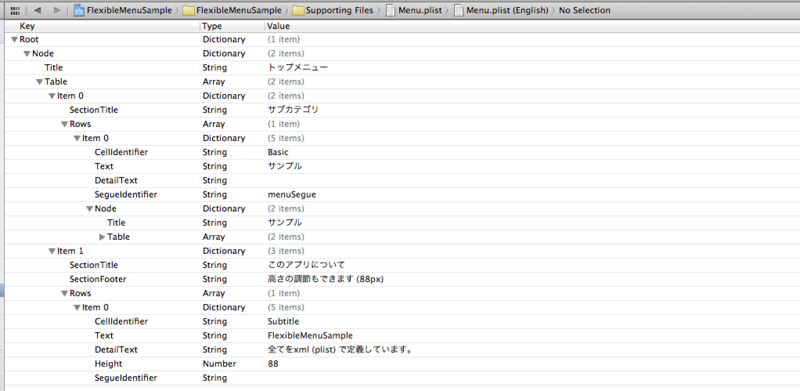Image resolution: width=800 pixels, height=391 pixels.
Task: Click the Menu.plist (English) file icon
Action: 459,10
